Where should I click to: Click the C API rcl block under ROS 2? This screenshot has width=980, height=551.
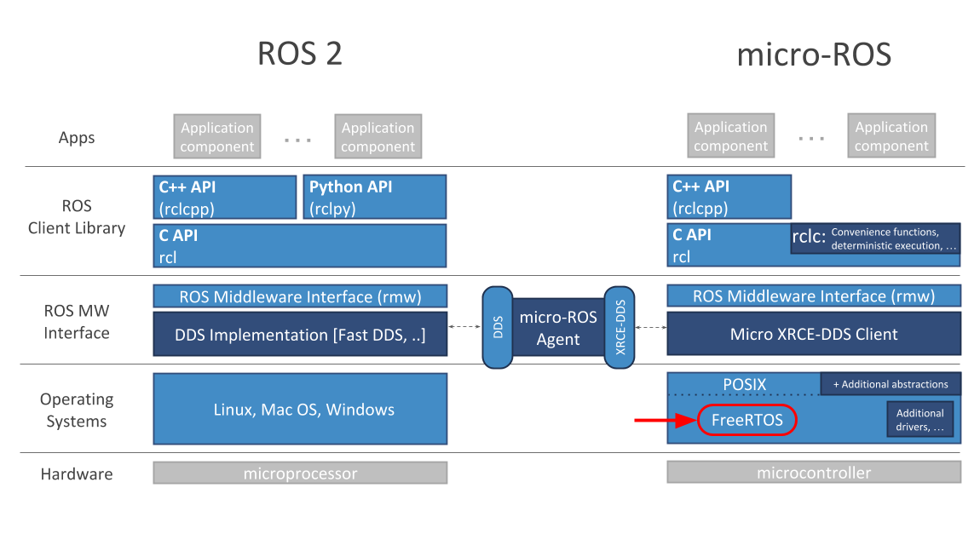[300, 246]
